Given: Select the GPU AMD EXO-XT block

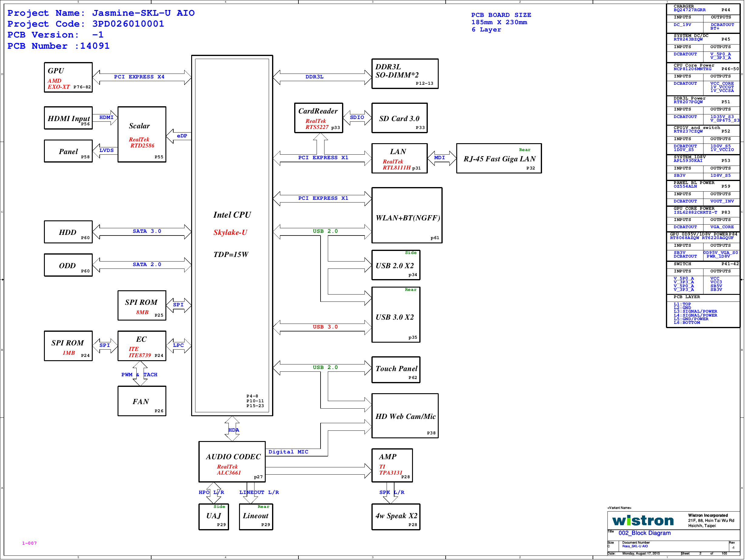Looking at the screenshot, I should (68, 77).
